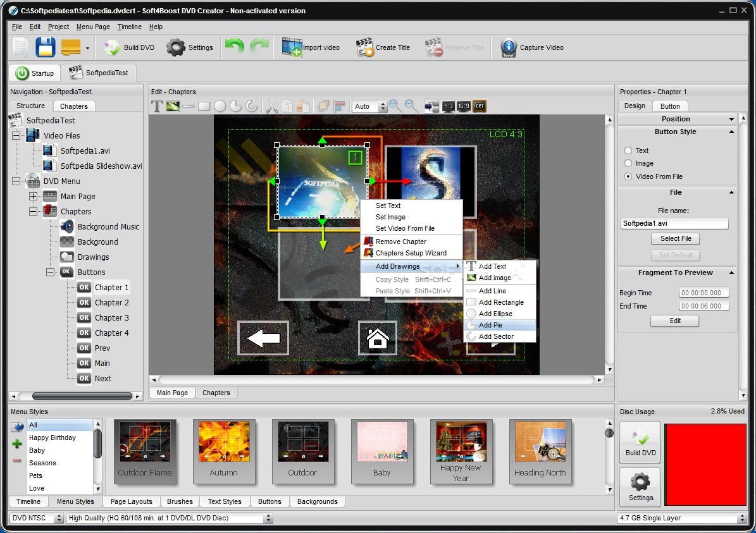The width and height of the screenshot is (756, 533).
Task: Switch to the Page Layouts tab
Action: pos(131,501)
